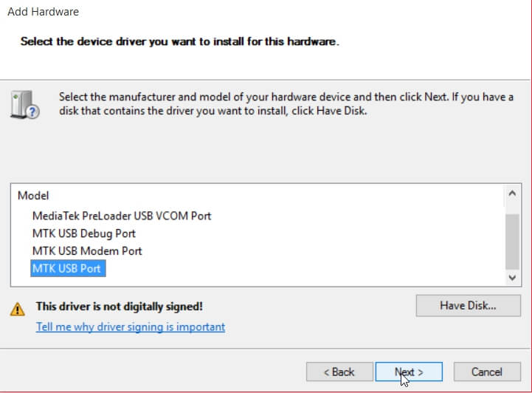The width and height of the screenshot is (532, 393).
Task: Click 'This driver is not digitally signed' text
Action: [119, 306]
